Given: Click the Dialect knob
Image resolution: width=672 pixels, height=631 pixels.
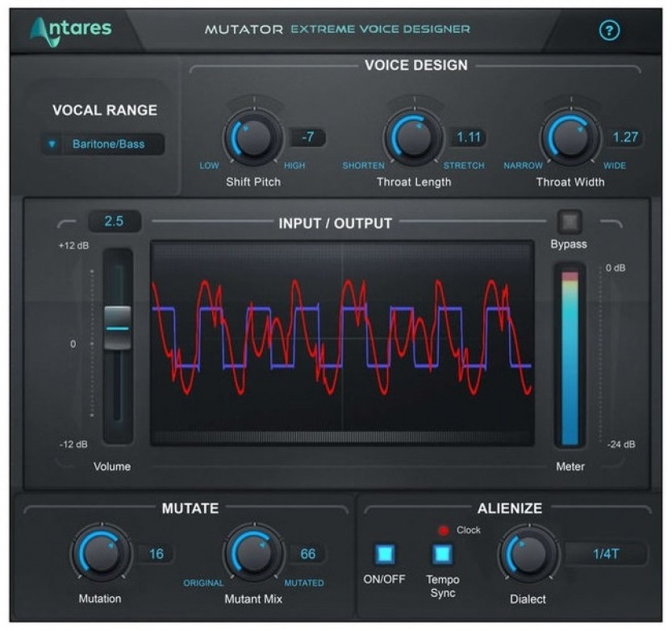Looking at the screenshot, I should coord(528,554).
